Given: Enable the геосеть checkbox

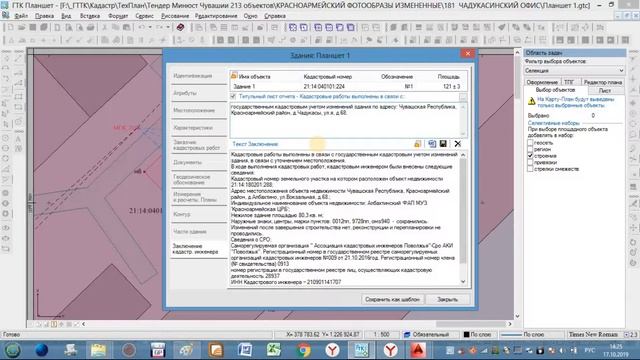Looking at the screenshot, I should (530, 142).
